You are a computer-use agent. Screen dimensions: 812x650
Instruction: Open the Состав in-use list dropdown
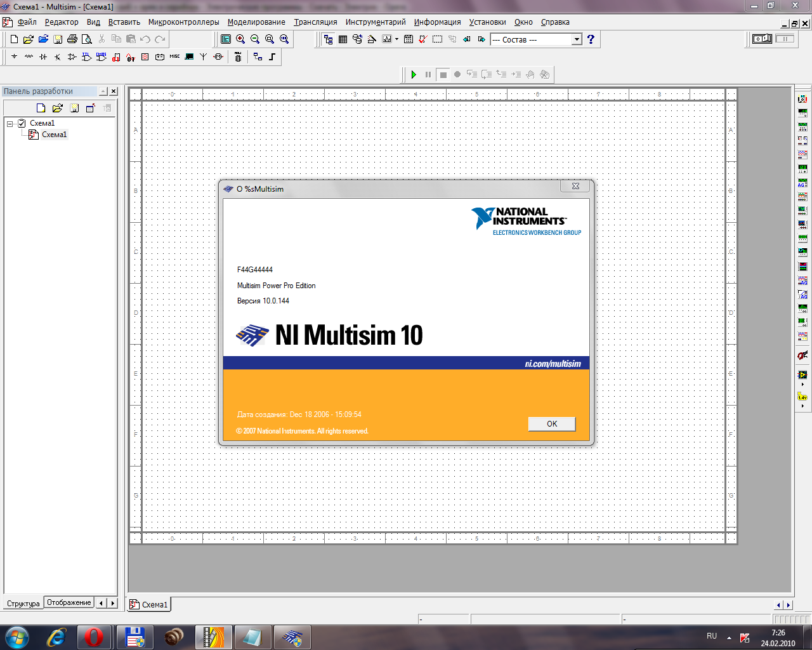point(577,39)
